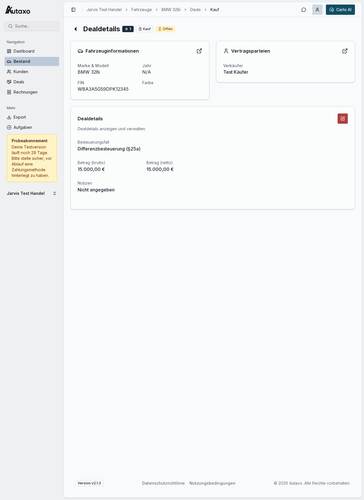Go to Deals in the sidebar
Screen dimensions: 364x500
coord(32,82)
